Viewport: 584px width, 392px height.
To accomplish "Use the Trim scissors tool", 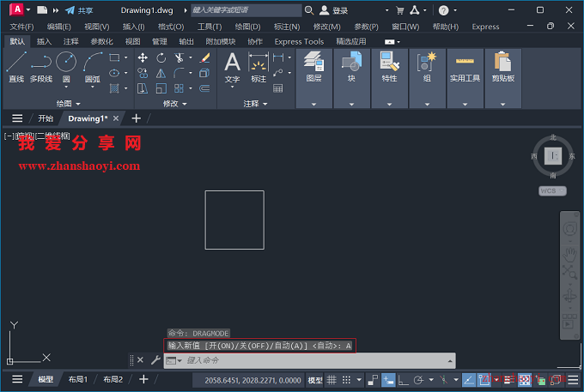I will (x=179, y=57).
